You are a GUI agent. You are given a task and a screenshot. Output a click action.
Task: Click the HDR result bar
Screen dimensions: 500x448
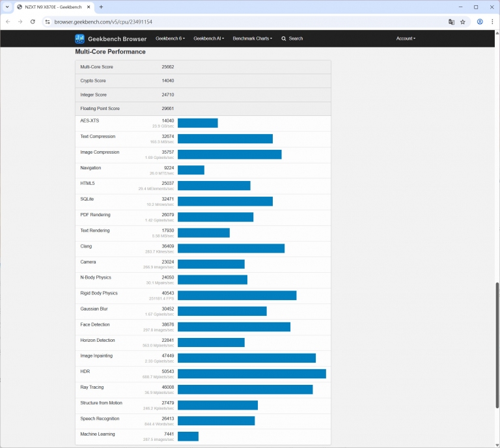[252, 374]
